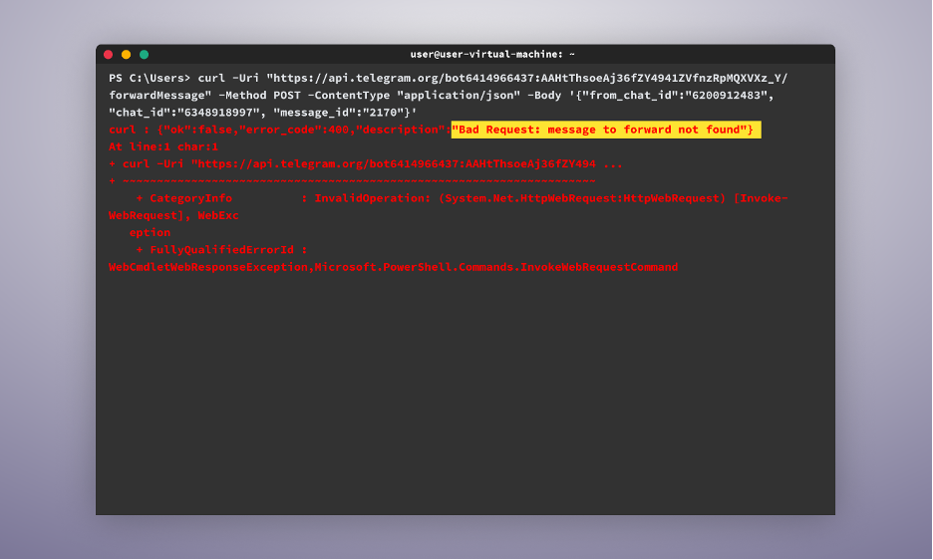Click the yellow minimize window dot

(127, 55)
